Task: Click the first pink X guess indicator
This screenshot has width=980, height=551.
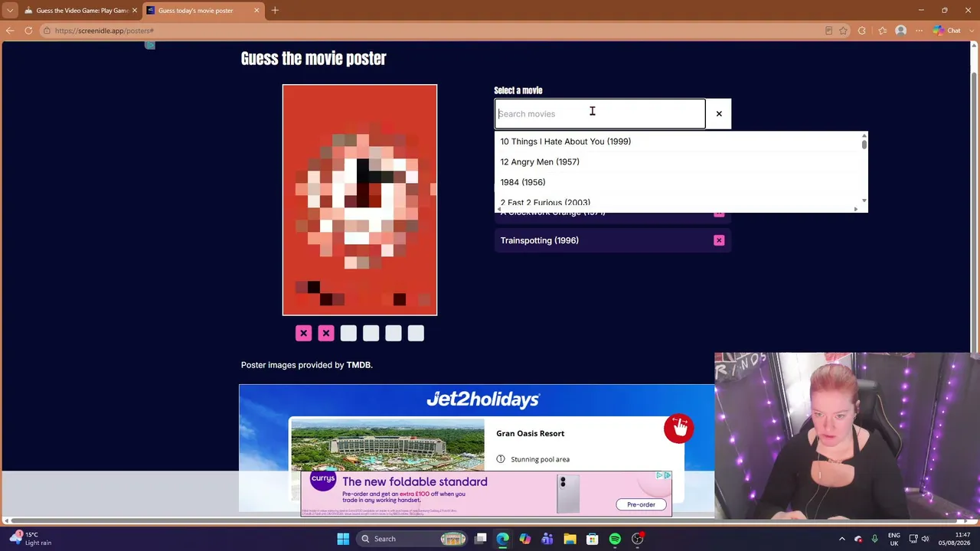Action: 304,333
